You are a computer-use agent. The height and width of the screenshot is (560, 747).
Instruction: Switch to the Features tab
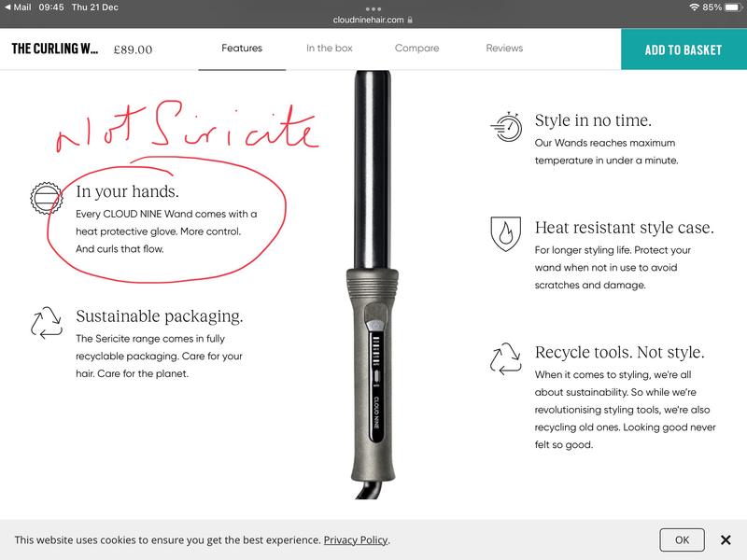tap(242, 49)
